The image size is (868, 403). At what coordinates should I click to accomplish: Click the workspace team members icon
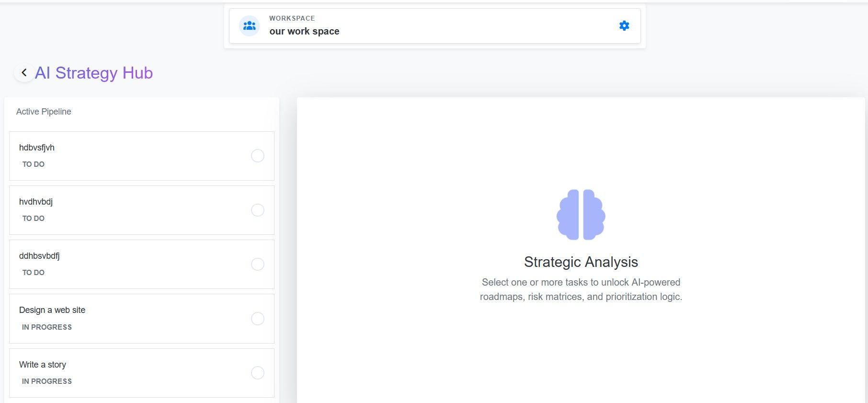[250, 26]
